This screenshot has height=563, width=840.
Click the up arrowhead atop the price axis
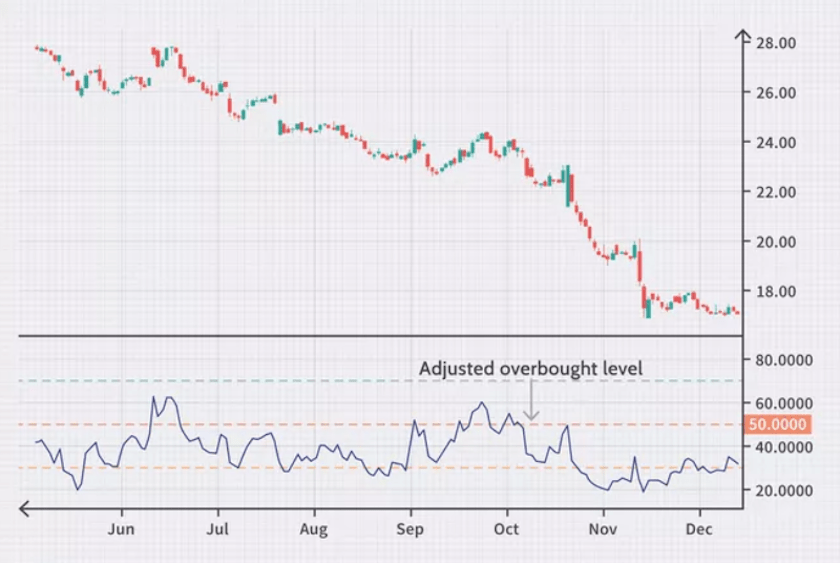742,35
